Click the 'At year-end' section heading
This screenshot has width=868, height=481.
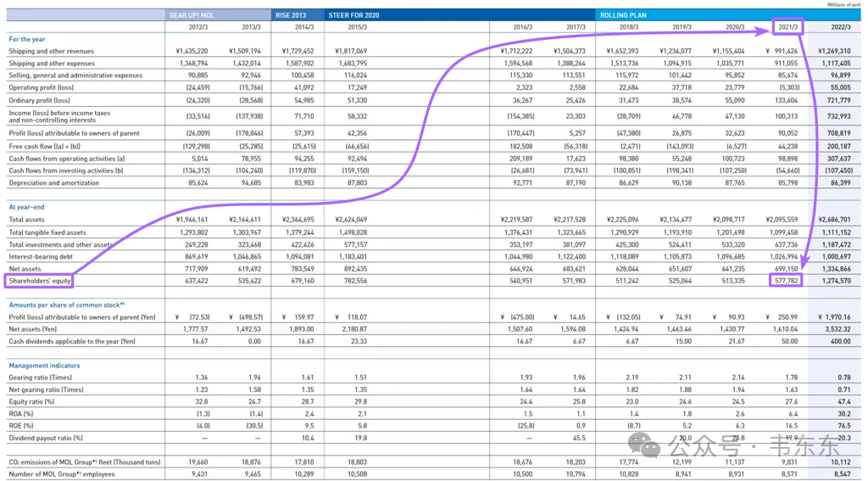26,207
